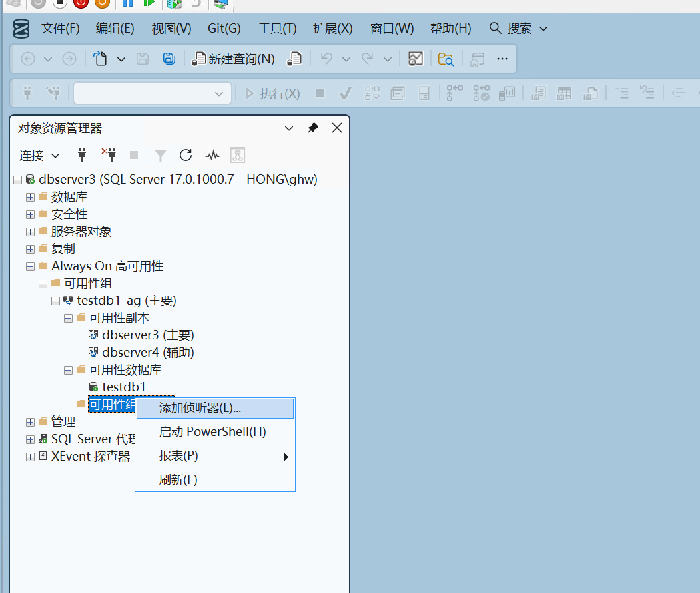This screenshot has height=593, width=700.
Task: Refresh Object Explorer with the refresh icon
Action: coord(186,155)
